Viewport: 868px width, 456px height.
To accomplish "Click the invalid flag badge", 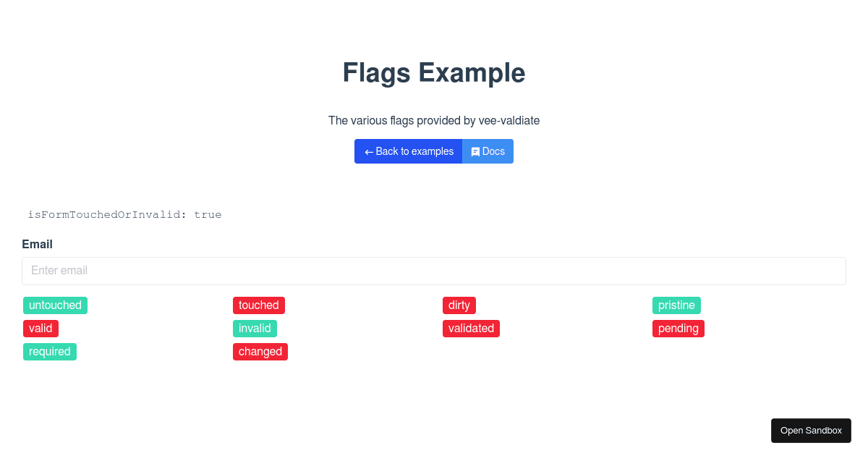I will (255, 329).
